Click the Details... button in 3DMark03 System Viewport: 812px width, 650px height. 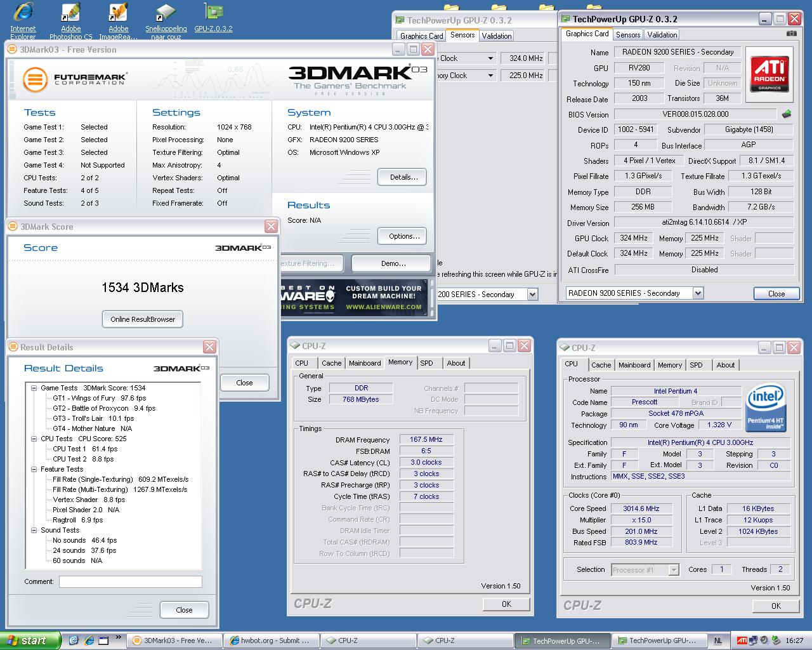[402, 177]
